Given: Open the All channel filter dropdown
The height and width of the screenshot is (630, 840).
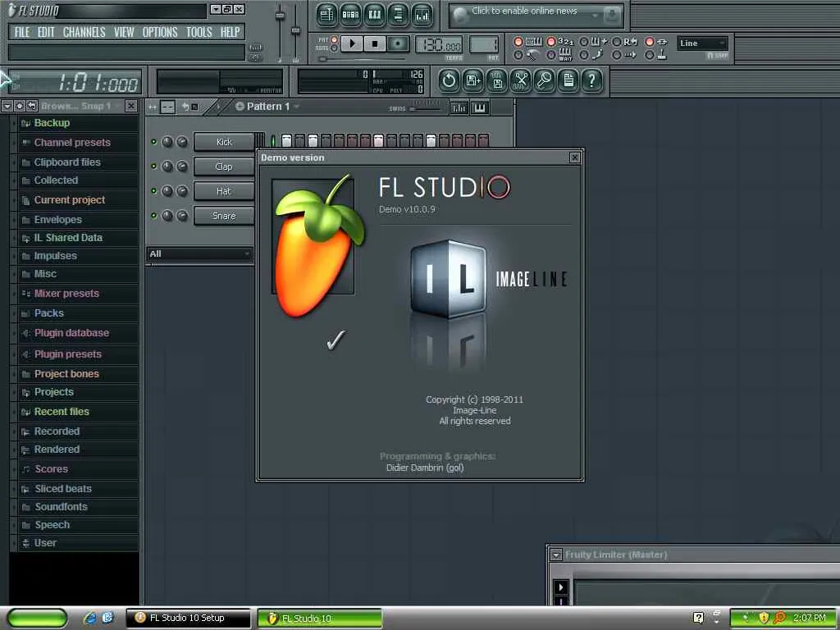Looking at the screenshot, I should 199,254.
